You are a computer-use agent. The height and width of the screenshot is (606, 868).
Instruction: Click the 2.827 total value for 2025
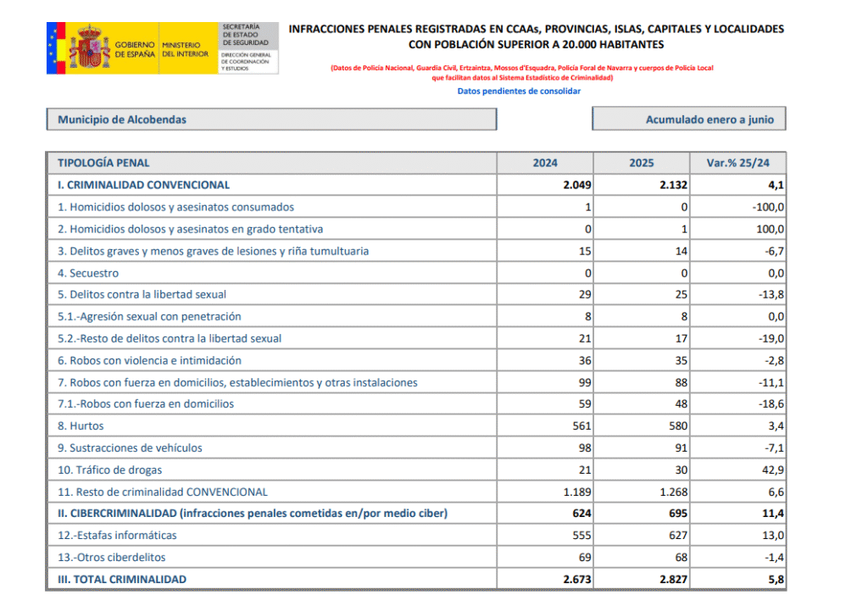point(670,580)
